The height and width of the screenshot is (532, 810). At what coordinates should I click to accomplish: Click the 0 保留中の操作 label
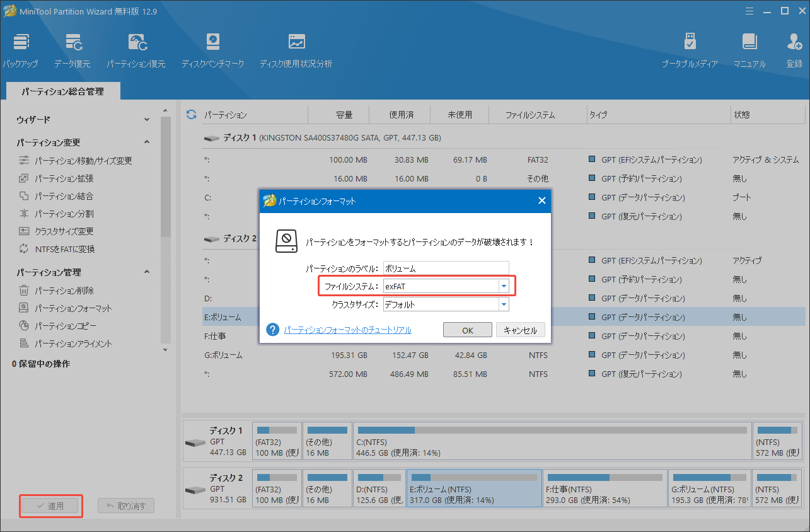coord(41,364)
